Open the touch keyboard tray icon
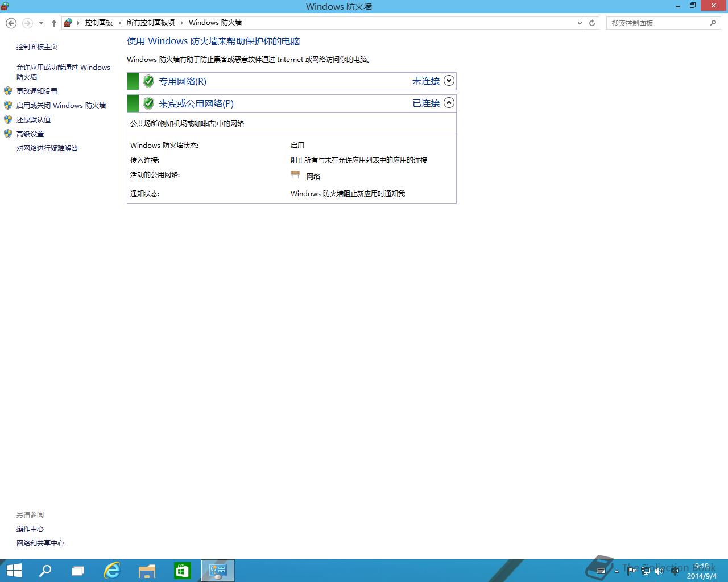Viewport: 728px width, 582px height. (601, 571)
